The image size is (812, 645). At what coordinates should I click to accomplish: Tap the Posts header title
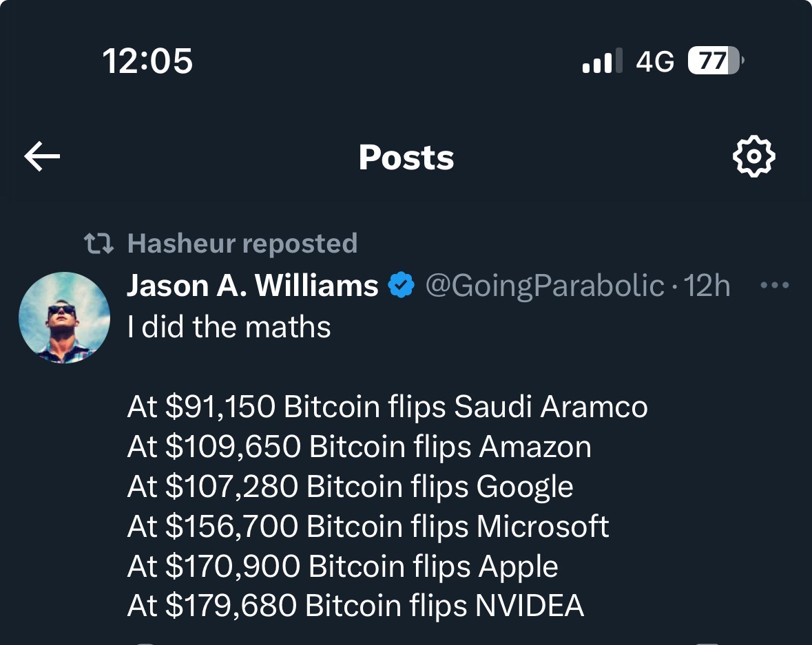(x=406, y=158)
